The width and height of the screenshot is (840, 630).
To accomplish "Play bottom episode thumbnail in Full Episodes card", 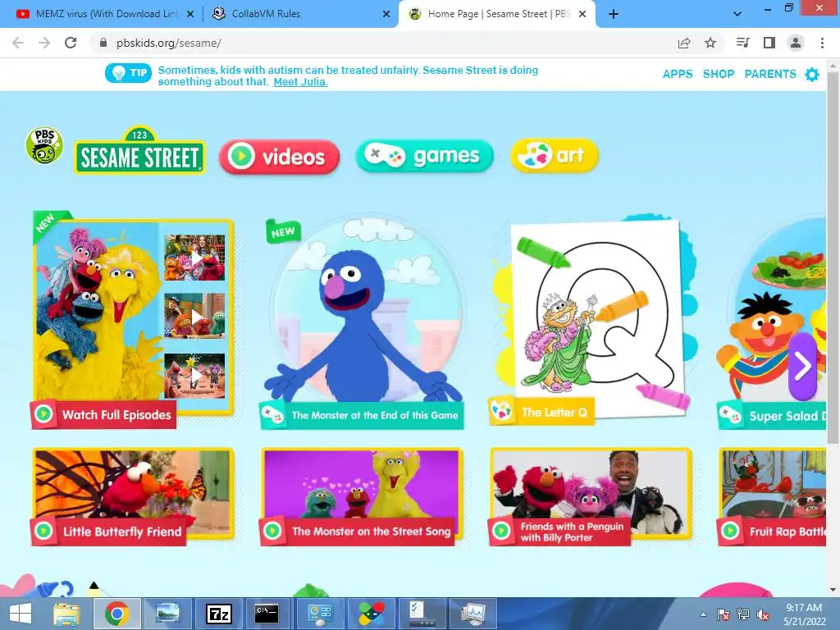I will [x=194, y=376].
